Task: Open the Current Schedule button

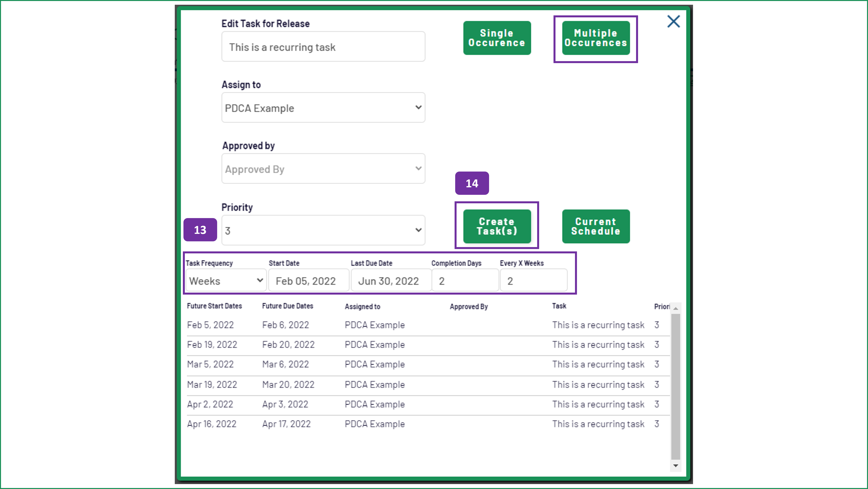Action: [x=595, y=226]
